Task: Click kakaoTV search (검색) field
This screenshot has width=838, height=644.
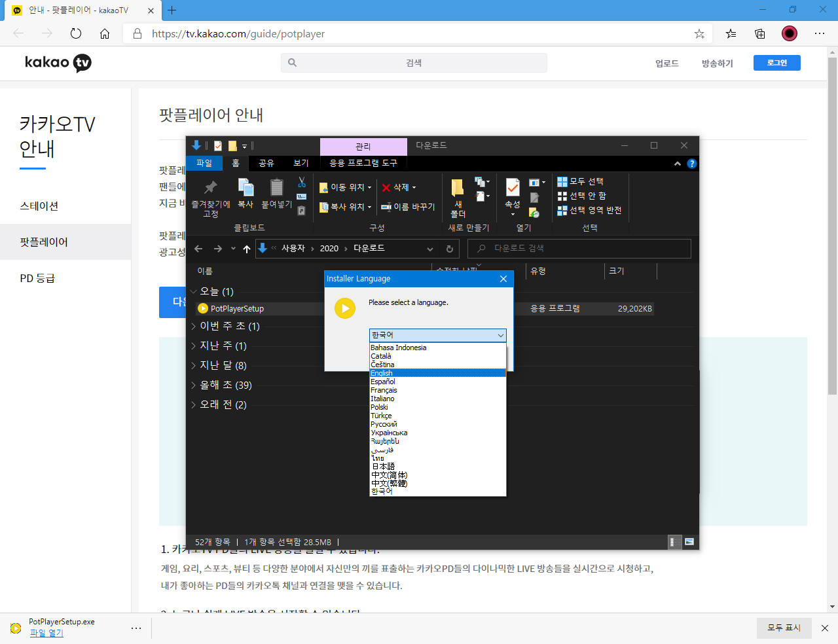Action: click(x=414, y=63)
